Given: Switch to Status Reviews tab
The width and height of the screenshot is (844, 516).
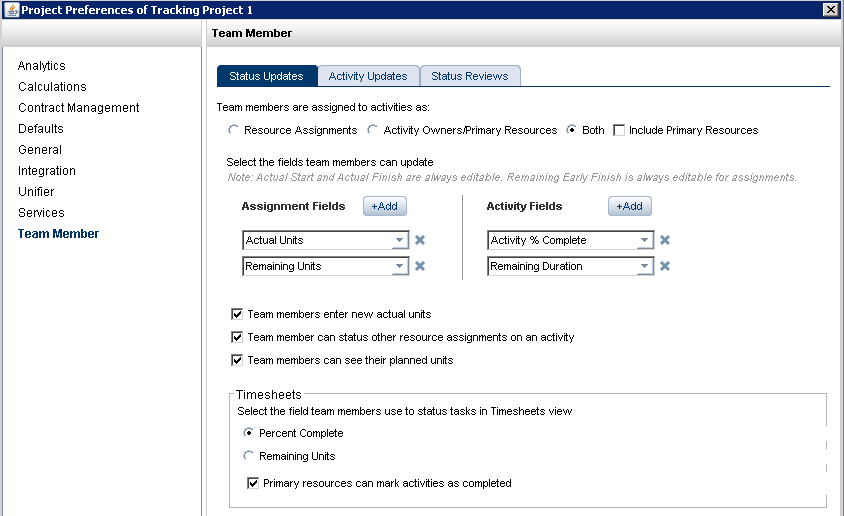Looking at the screenshot, I should pos(470,76).
